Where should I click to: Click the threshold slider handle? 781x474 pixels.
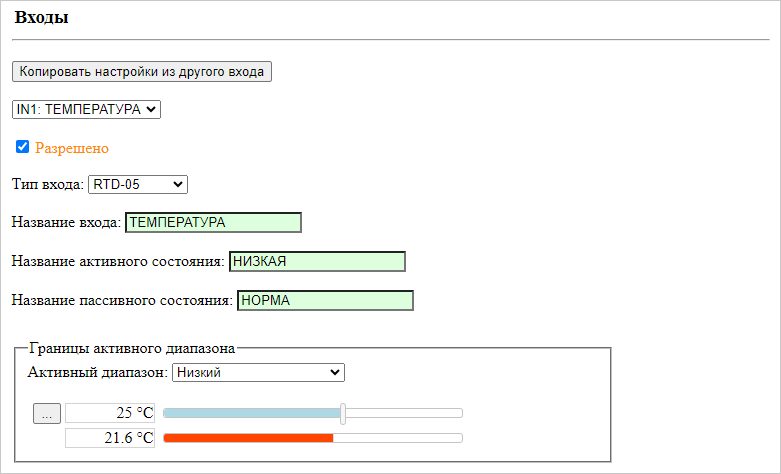point(343,413)
